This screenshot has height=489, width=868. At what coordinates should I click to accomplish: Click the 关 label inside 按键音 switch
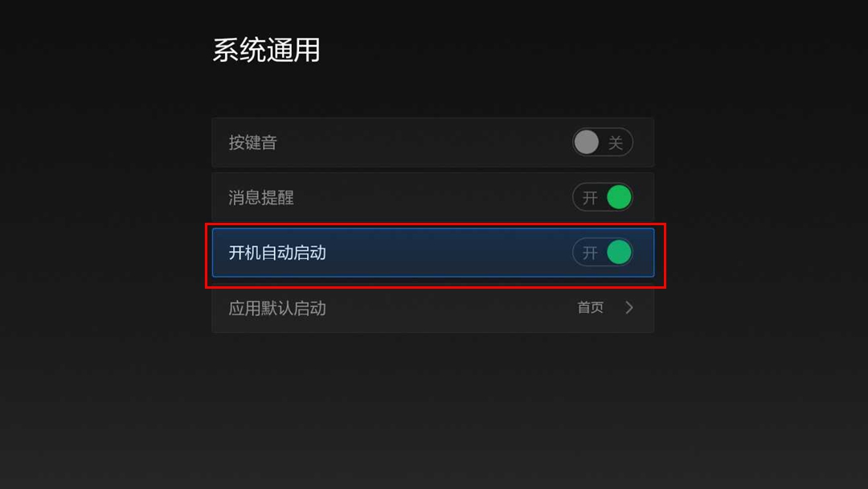point(616,143)
